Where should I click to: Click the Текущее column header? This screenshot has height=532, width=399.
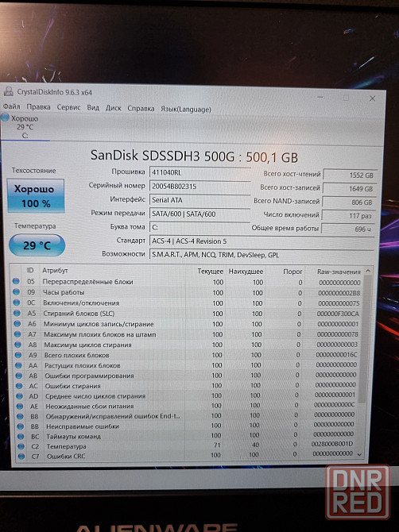pyautogui.click(x=210, y=272)
